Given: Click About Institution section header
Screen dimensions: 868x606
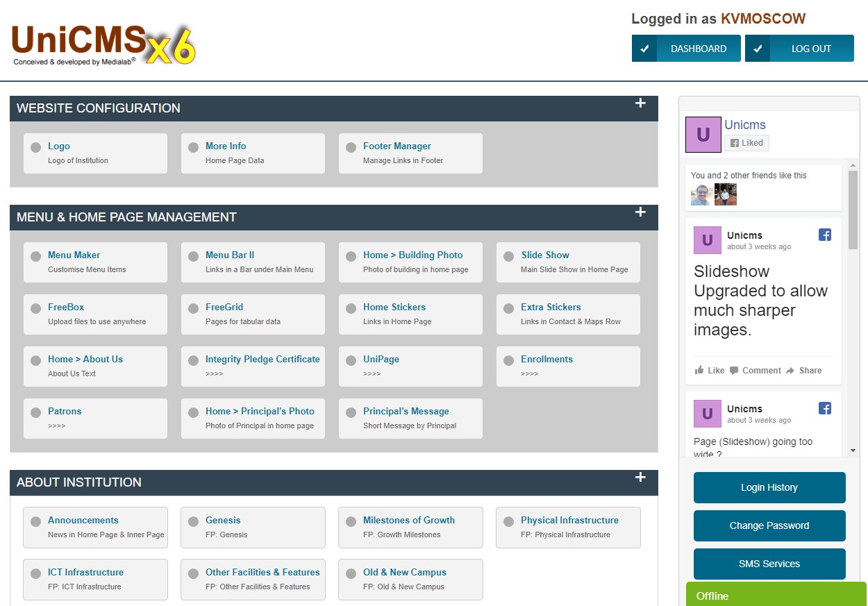Looking at the screenshot, I should (x=334, y=482).
